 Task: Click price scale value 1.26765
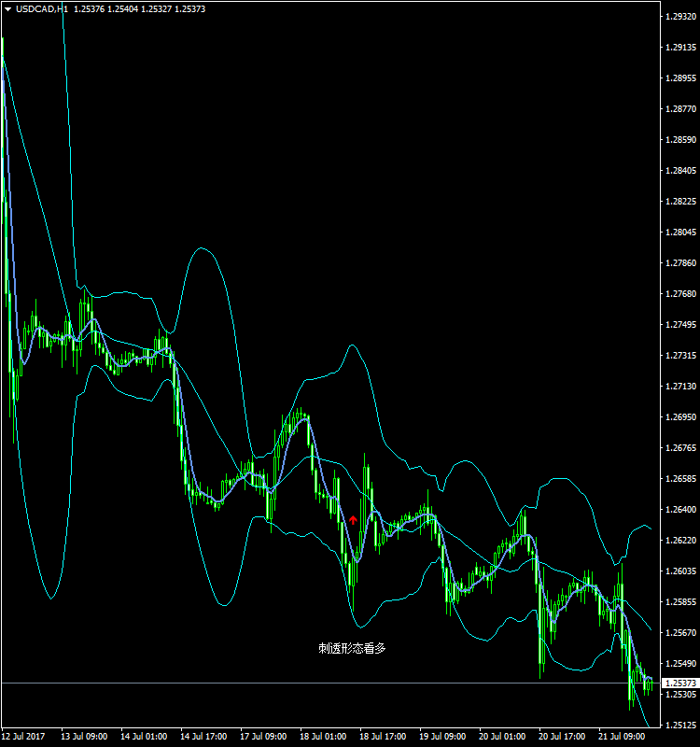click(x=680, y=448)
